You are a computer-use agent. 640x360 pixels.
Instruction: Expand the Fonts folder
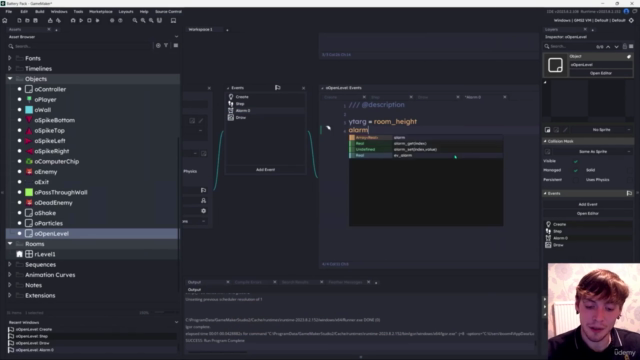pos(10,58)
